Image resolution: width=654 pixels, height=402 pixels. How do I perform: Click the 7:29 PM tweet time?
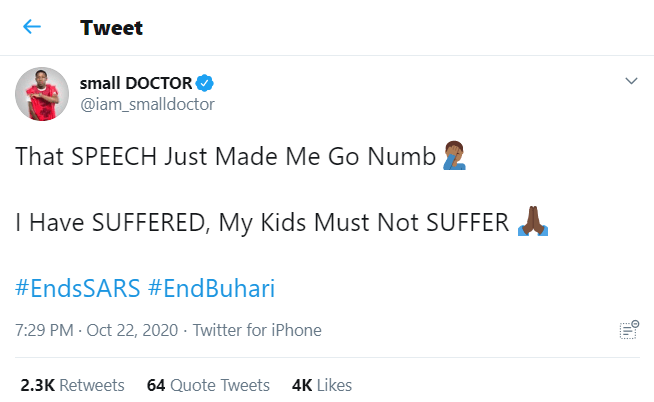point(46,330)
